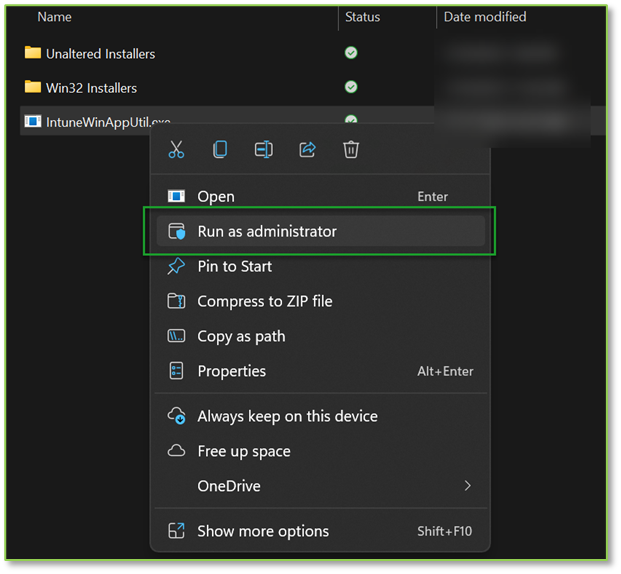Viewport: 621px width, 574px height.
Task: Click the Properties sheet icon
Action: tap(176, 371)
